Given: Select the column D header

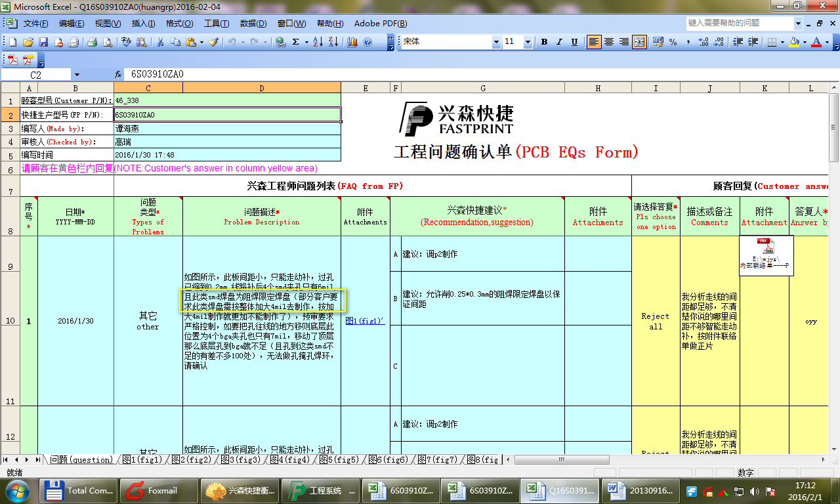Looking at the screenshot, I should (262, 88).
